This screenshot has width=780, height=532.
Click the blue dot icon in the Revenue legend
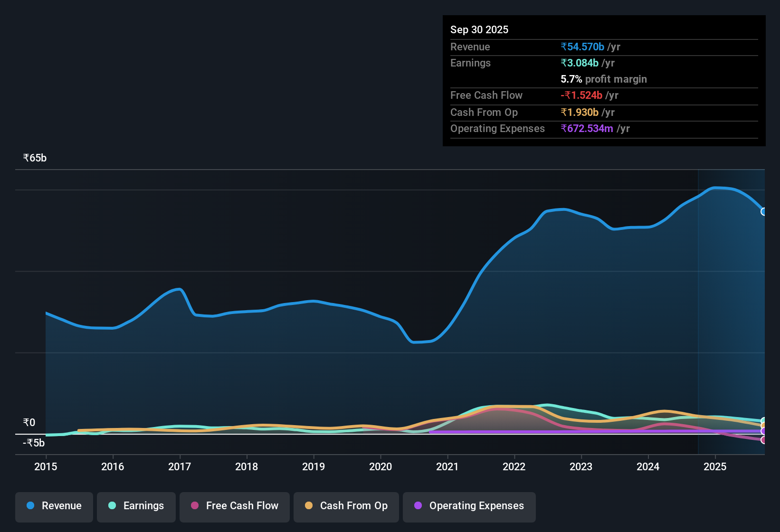30,506
